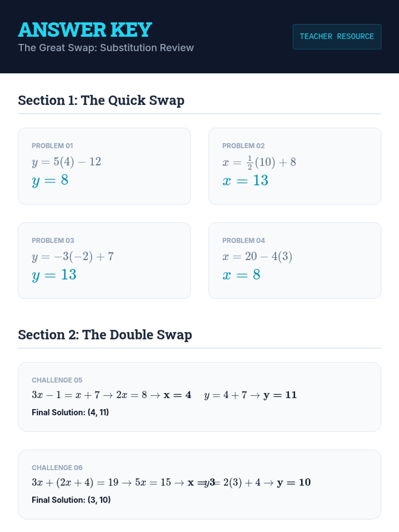The image size is (399, 532).
Task: Click the PROBLEM 01 label
Action: (x=52, y=146)
